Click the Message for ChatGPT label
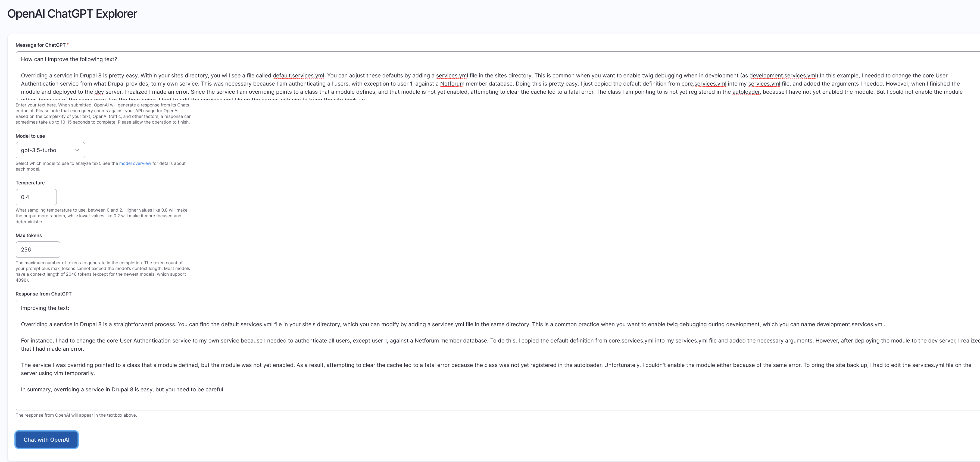Viewport: 980px width, 462px height. pyautogui.click(x=40, y=45)
